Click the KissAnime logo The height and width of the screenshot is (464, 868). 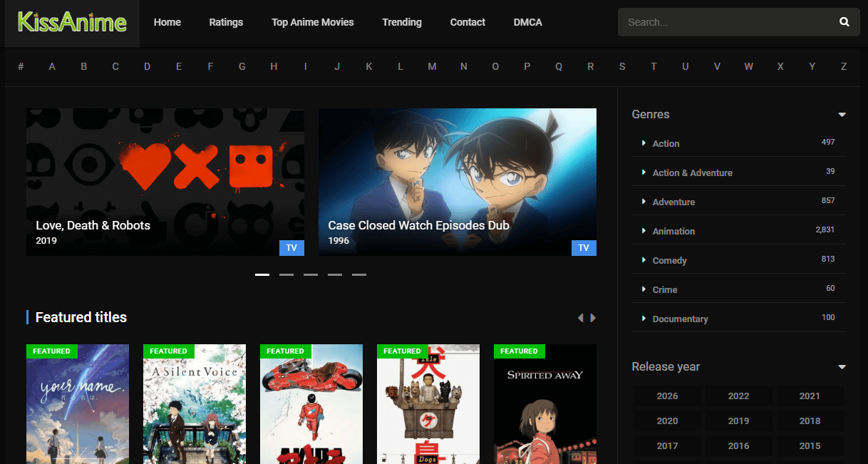click(72, 22)
